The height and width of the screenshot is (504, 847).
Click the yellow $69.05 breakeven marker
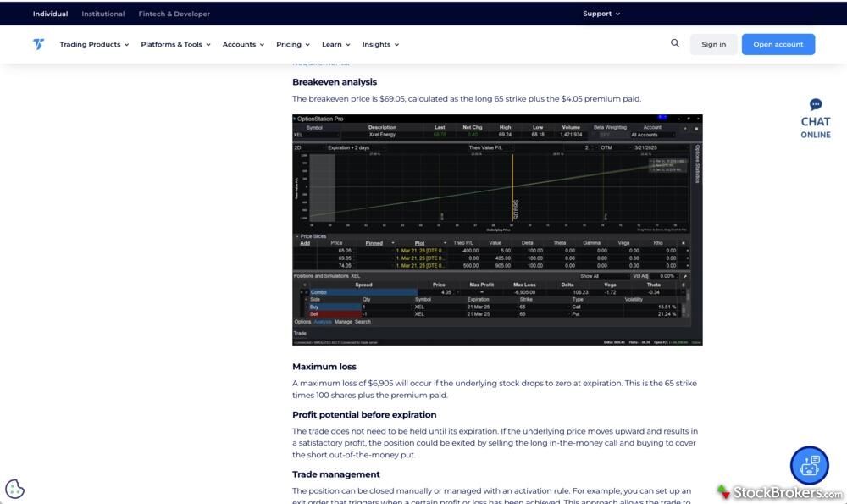pyautogui.click(x=513, y=208)
